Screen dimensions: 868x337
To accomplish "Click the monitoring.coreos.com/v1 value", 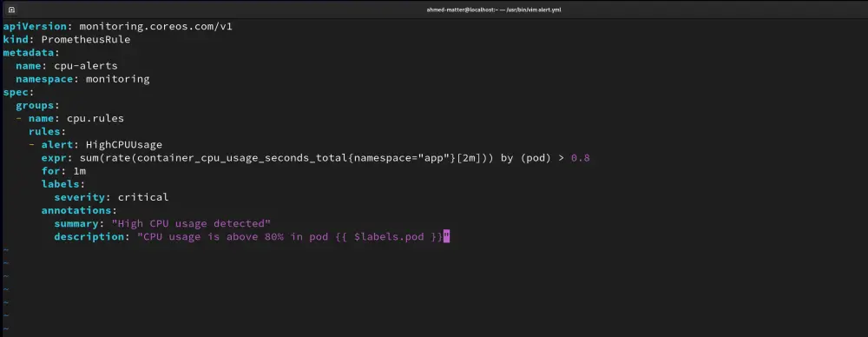I will 156,26.
